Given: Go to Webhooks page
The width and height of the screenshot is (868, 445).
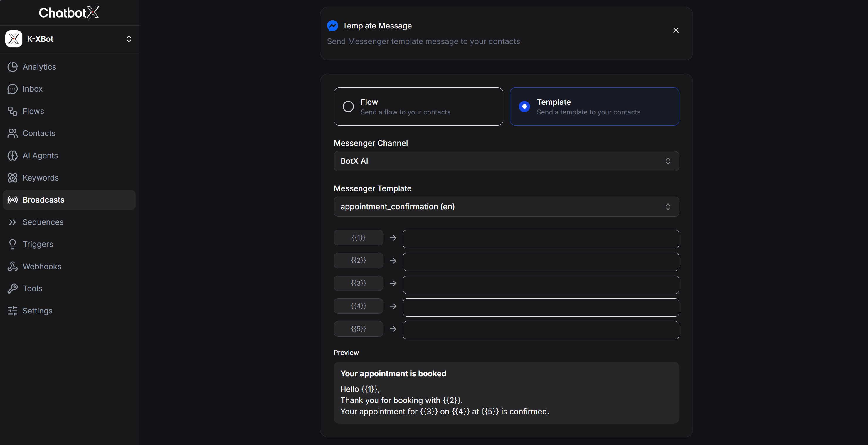Looking at the screenshot, I should coord(69,266).
